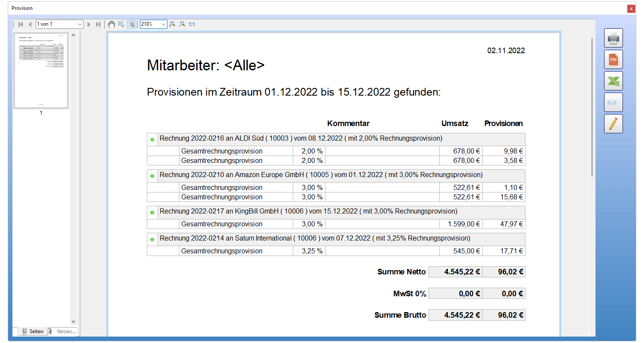Click the 'Summe Brutto' label
Image resolution: width=644 pixels, height=343 pixels.
[x=400, y=316]
